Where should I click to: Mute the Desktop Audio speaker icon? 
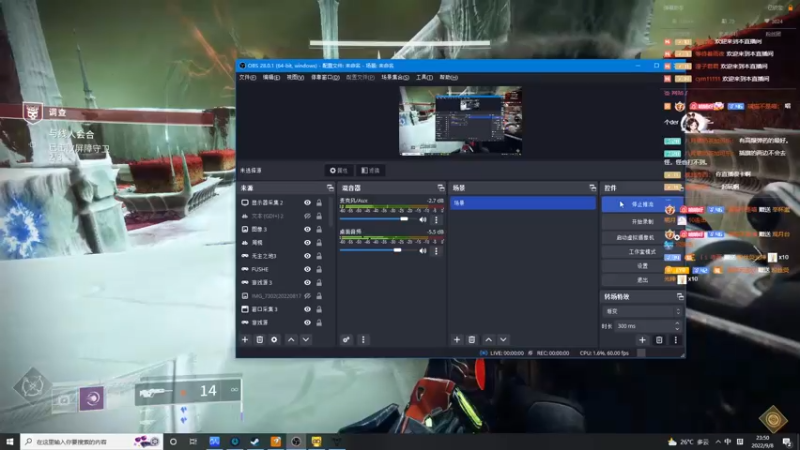tap(423, 251)
